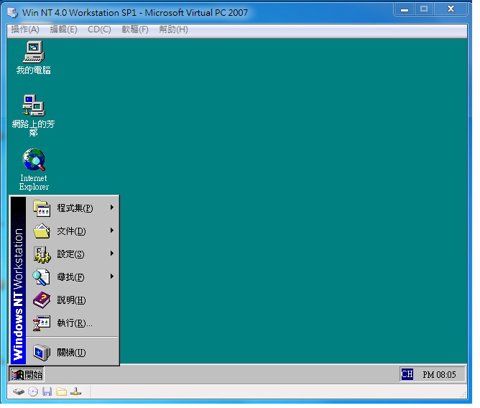Image resolution: width=480 pixels, height=408 pixels.
Task: Expand the 文件(D) submenu arrow
Action: click(x=112, y=230)
